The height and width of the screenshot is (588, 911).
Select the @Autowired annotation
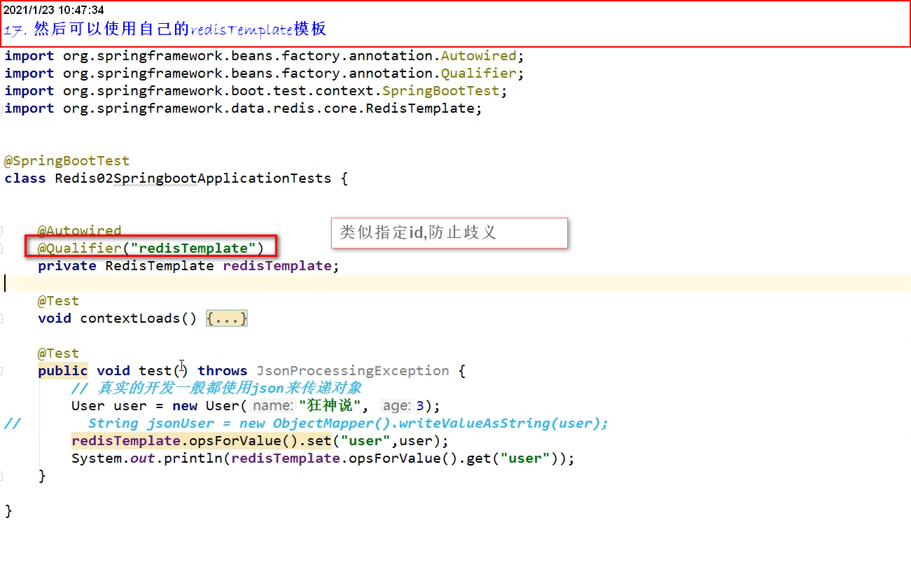[79, 231]
